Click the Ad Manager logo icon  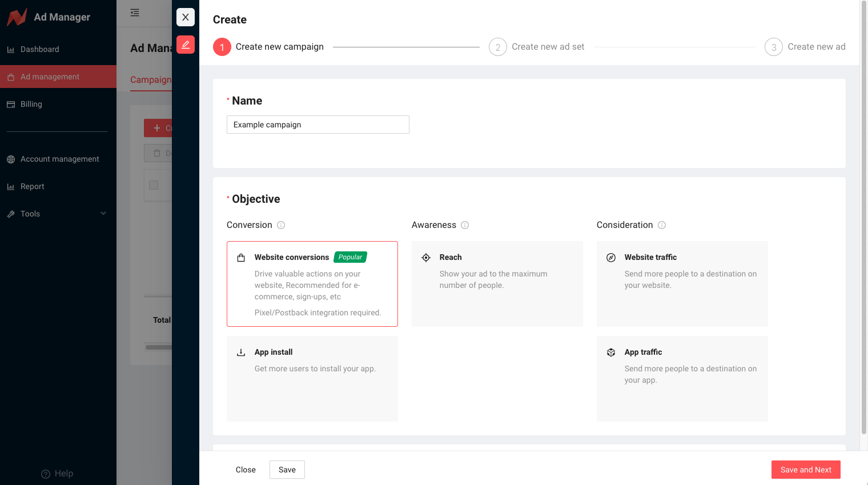pos(17,17)
